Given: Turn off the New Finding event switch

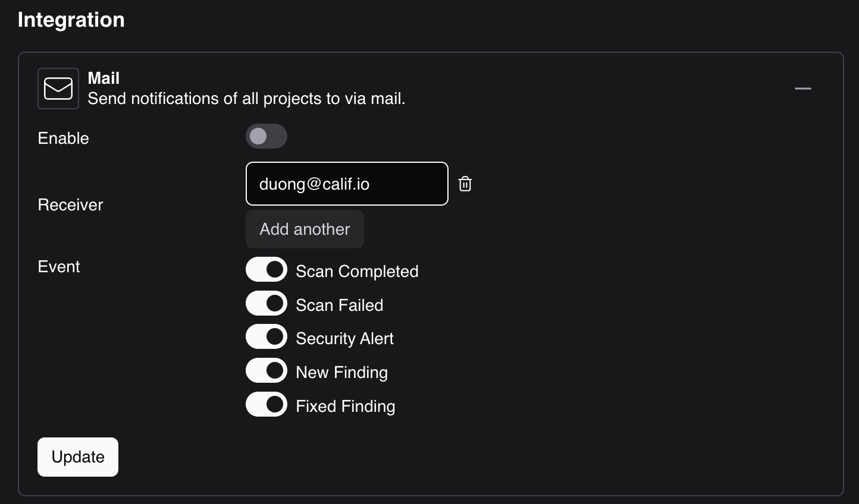Looking at the screenshot, I should coord(267,371).
